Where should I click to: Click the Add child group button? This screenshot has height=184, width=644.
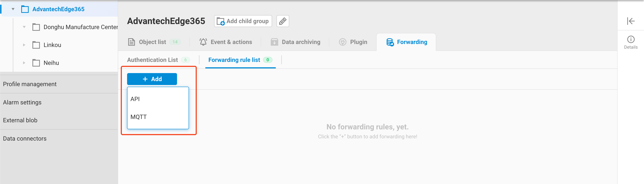(243, 21)
